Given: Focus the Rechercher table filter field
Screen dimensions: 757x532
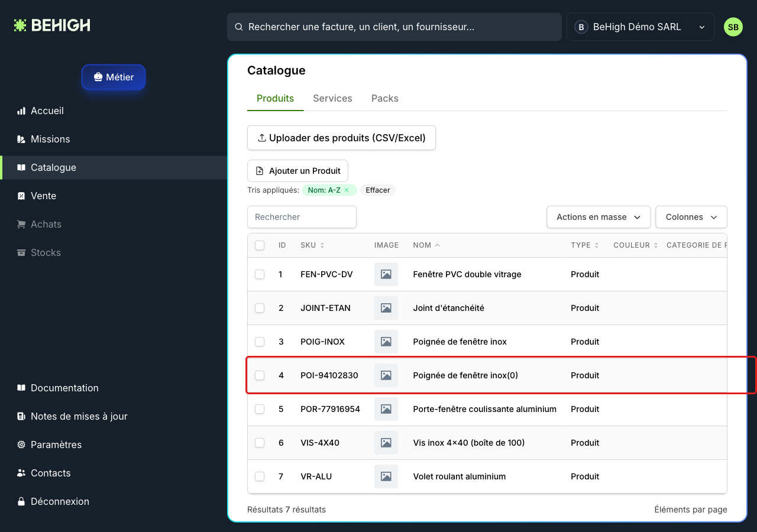Looking at the screenshot, I should coord(302,217).
